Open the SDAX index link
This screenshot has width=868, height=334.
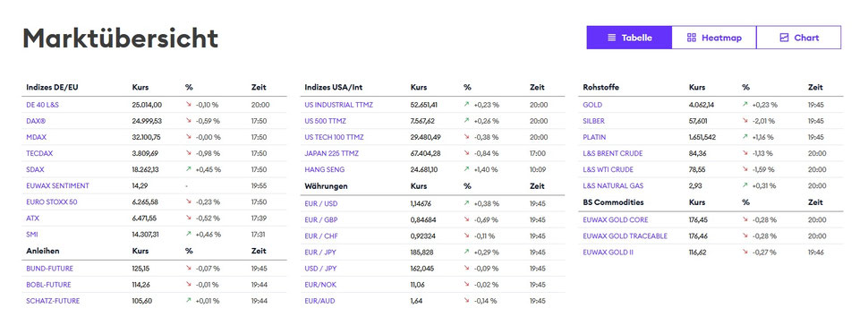click(35, 169)
